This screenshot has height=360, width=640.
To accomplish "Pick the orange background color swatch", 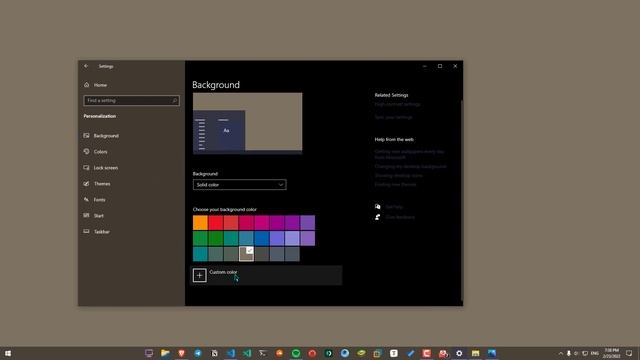I will click(x=200, y=223).
